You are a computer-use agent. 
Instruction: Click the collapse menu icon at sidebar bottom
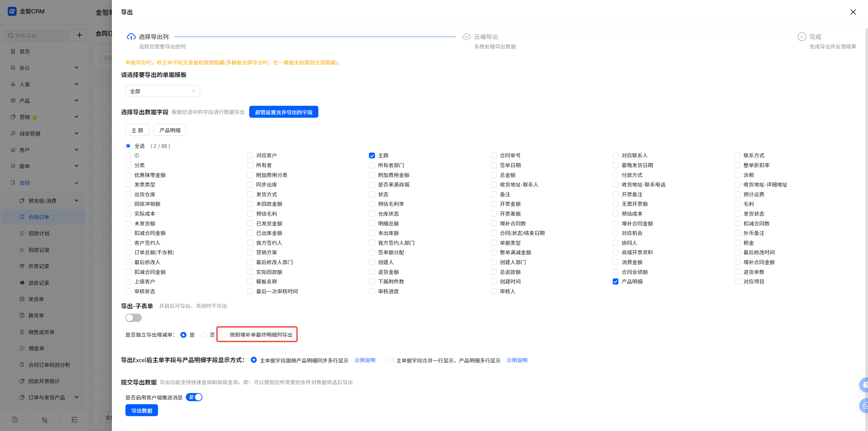click(x=74, y=420)
